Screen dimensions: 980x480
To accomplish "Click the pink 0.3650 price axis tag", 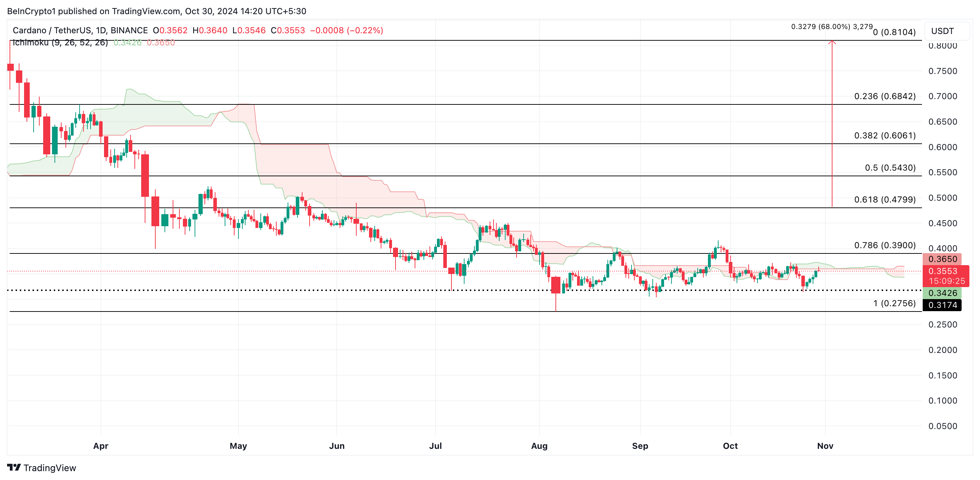I will pyautogui.click(x=942, y=259).
